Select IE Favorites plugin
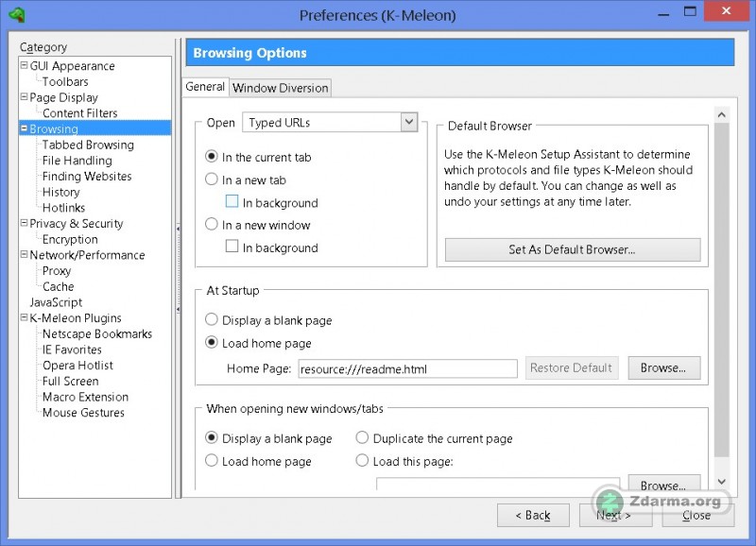The height and width of the screenshot is (546, 756). coord(72,350)
